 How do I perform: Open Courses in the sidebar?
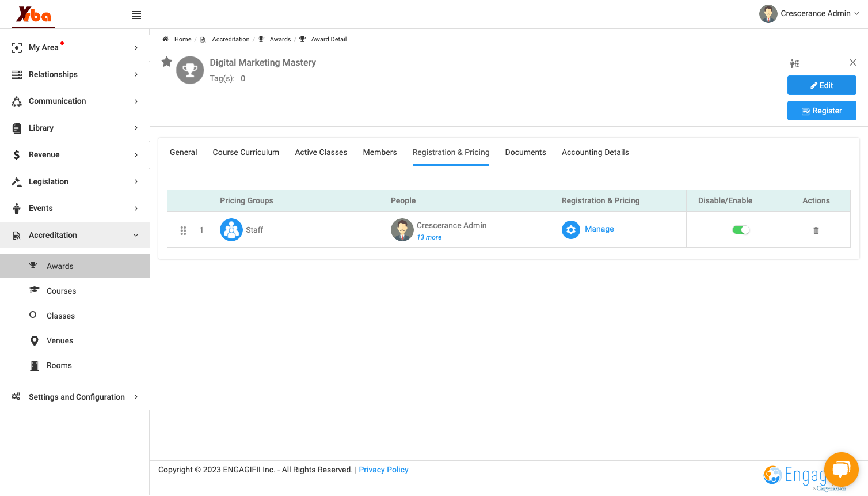click(x=75, y=291)
